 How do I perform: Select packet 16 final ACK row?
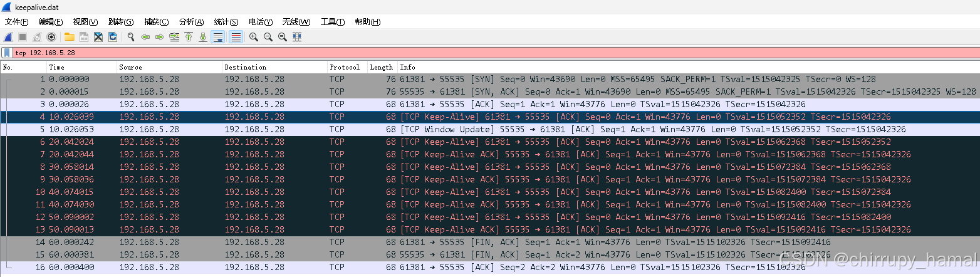[490, 267]
